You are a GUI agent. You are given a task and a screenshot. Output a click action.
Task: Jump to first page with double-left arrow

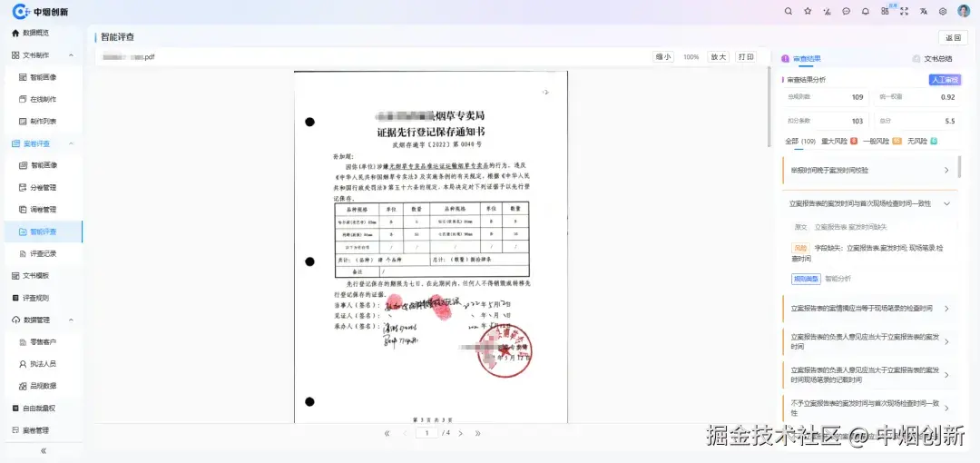387,433
